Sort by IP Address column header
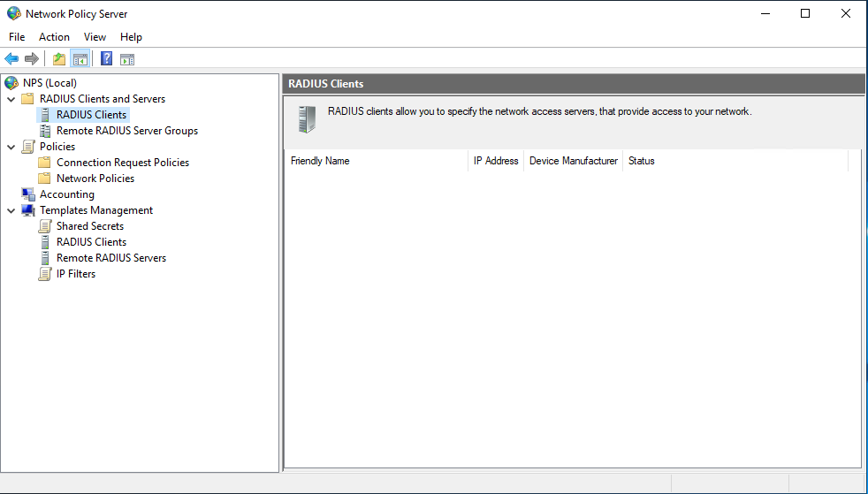Screen dimensions: 868x494 (496, 161)
